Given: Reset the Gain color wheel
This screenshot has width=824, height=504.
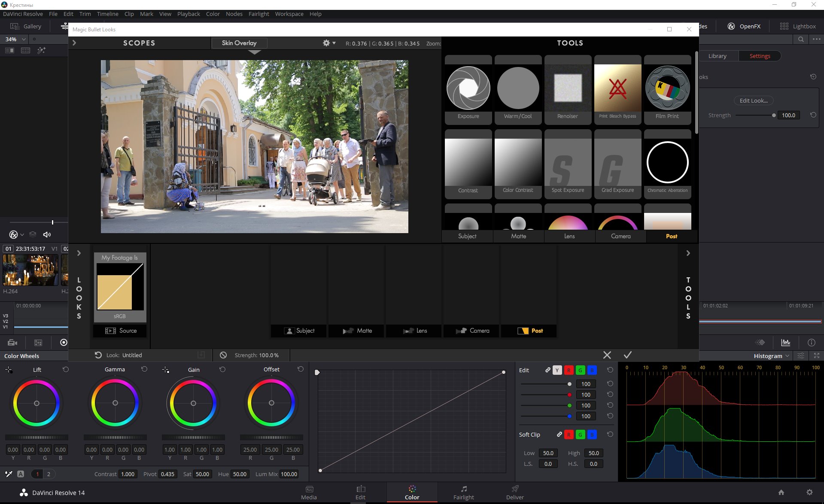Looking at the screenshot, I should tap(222, 369).
